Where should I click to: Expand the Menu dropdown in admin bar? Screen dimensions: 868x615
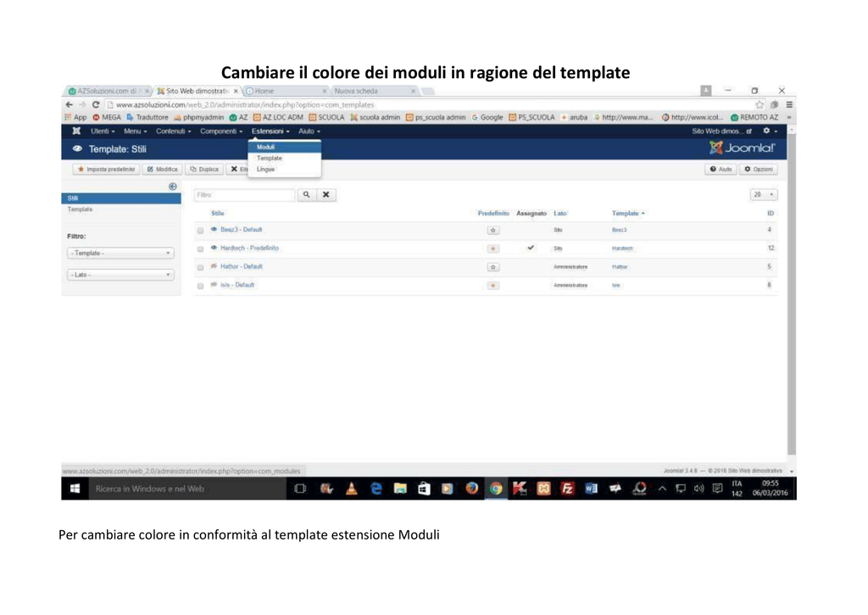click(135, 131)
